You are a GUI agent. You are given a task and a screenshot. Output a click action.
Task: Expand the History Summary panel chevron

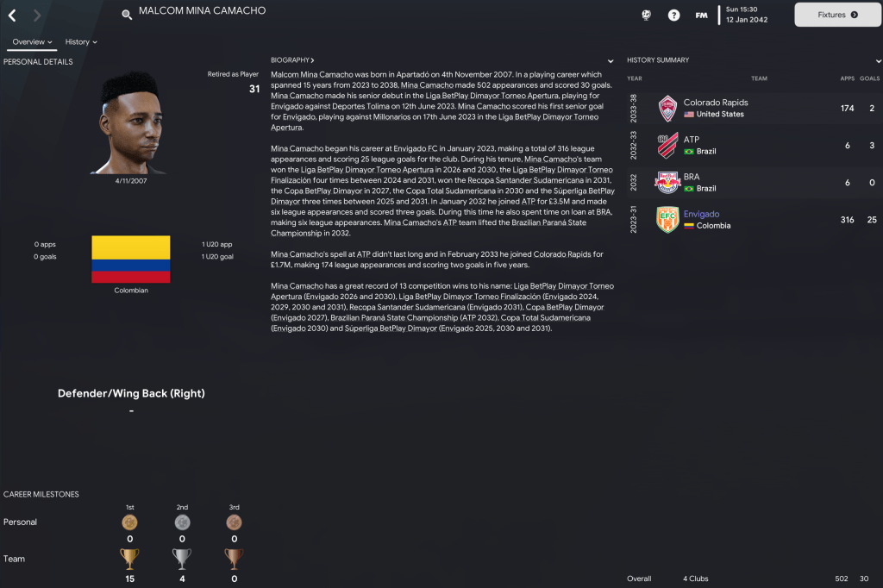[878, 61]
